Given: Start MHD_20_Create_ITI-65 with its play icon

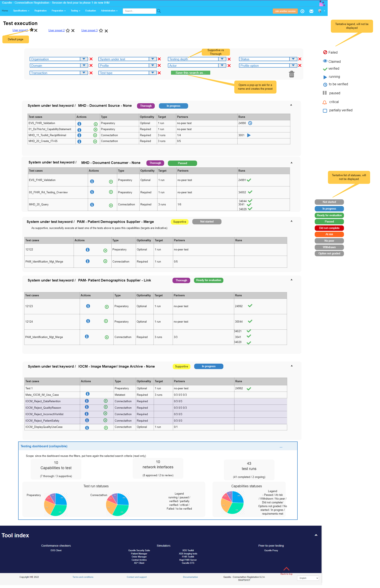Looking at the screenshot, I should [x=95, y=141].
